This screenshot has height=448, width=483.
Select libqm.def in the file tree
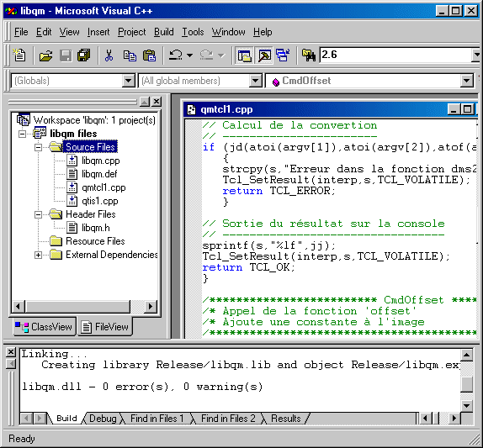99,174
